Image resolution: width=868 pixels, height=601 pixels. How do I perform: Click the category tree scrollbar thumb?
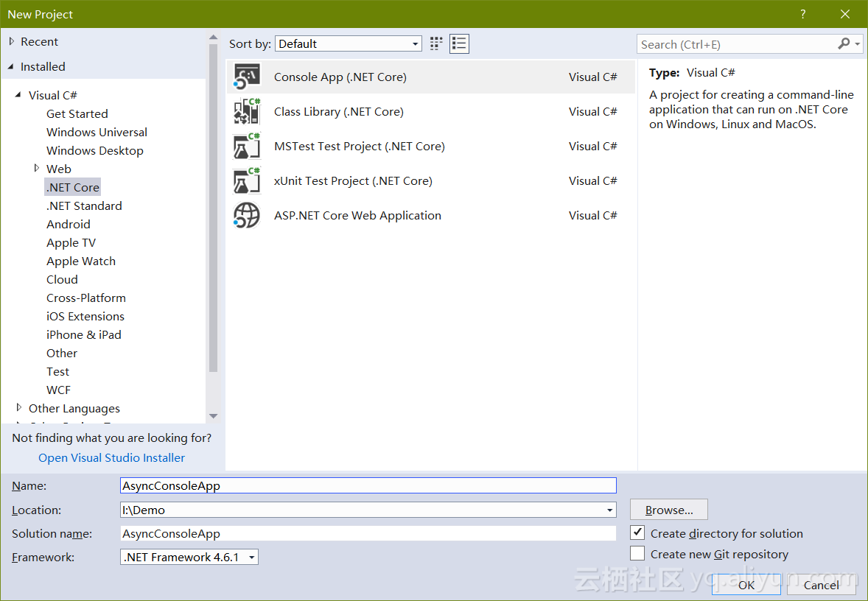click(x=213, y=208)
